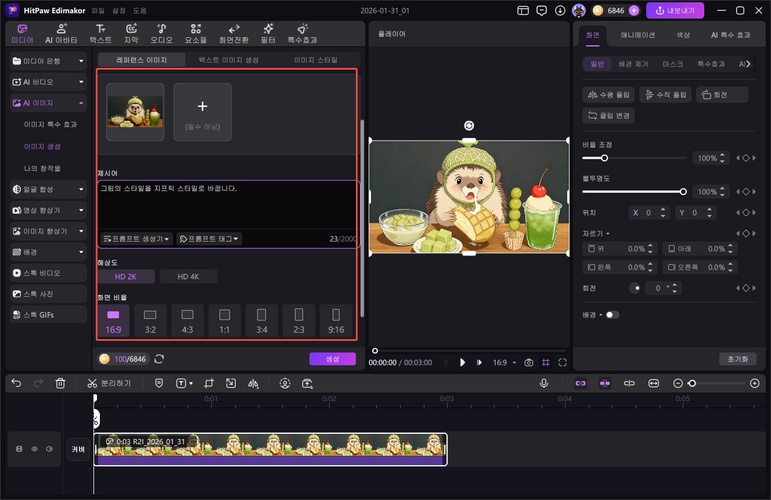The width and height of the screenshot is (771, 500).
Task: Click the fit timeline width icon
Action: click(653, 383)
